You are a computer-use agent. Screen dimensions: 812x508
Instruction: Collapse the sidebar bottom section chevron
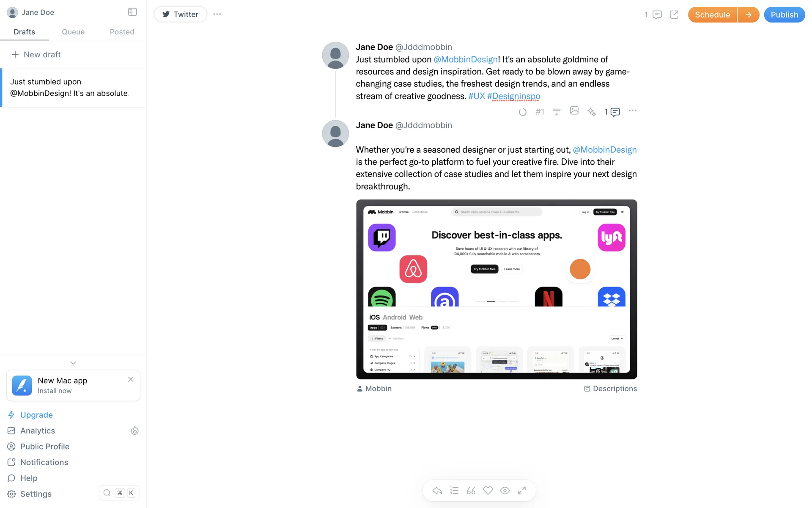(x=73, y=363)
